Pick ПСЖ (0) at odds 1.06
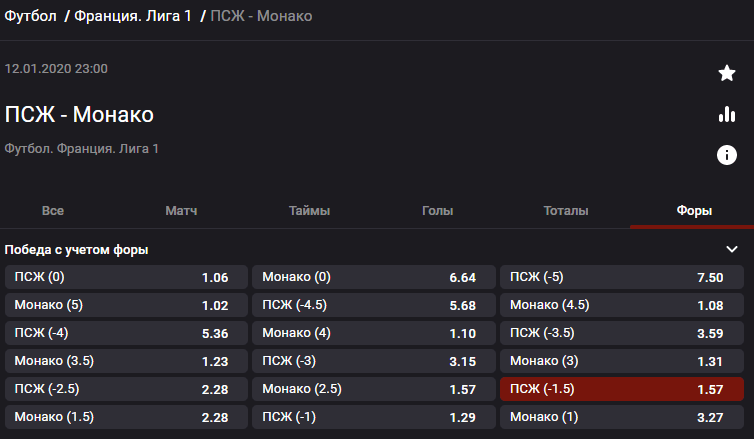This screenshot has height=439, width=754. (x=126, y=277)
